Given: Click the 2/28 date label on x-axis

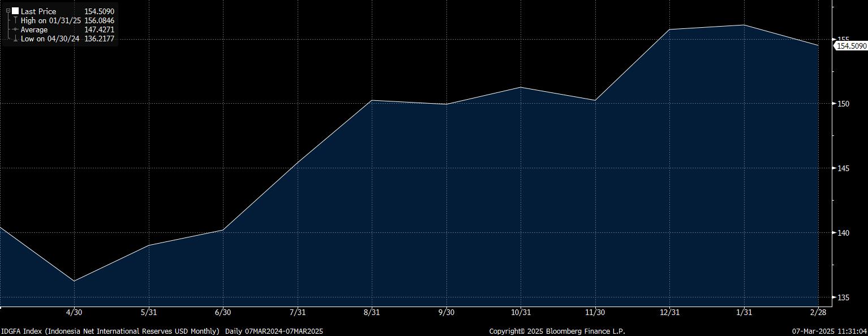Looking at the screenshot, I should [818, 312].
